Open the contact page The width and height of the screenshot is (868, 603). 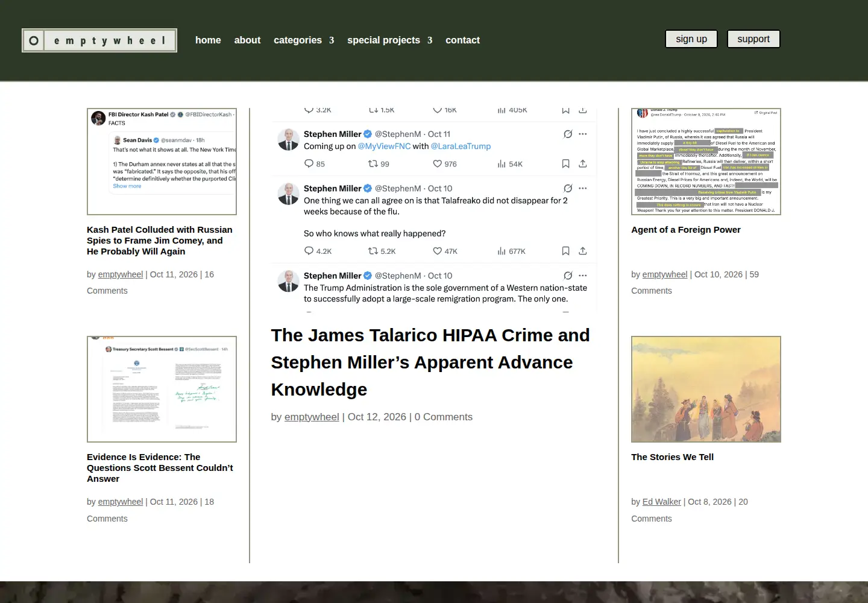pos(462,40)
